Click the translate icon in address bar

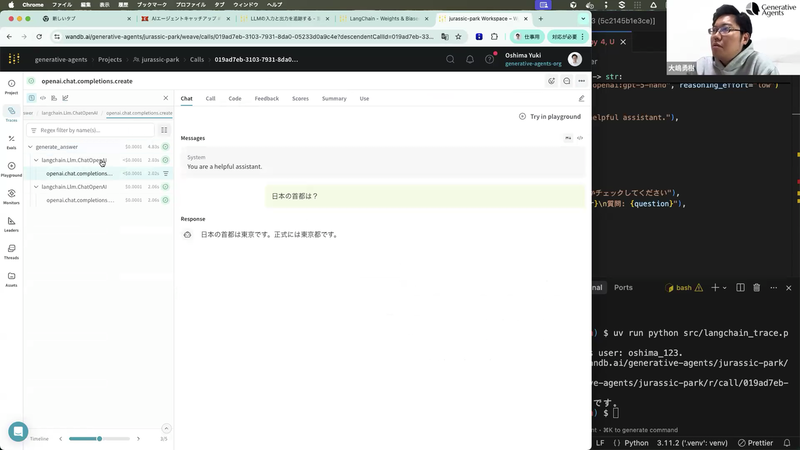[x=445, y=37]
